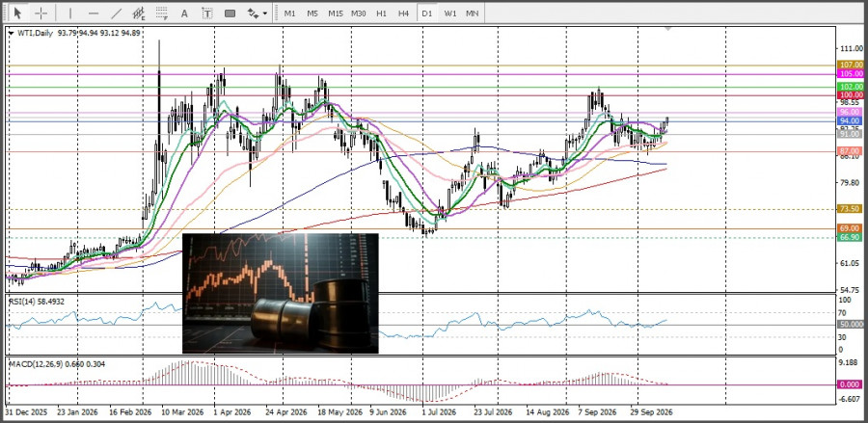Expand the WTI,Daily chart title triangle
This screenshot has height=423, width=868.
12,33
